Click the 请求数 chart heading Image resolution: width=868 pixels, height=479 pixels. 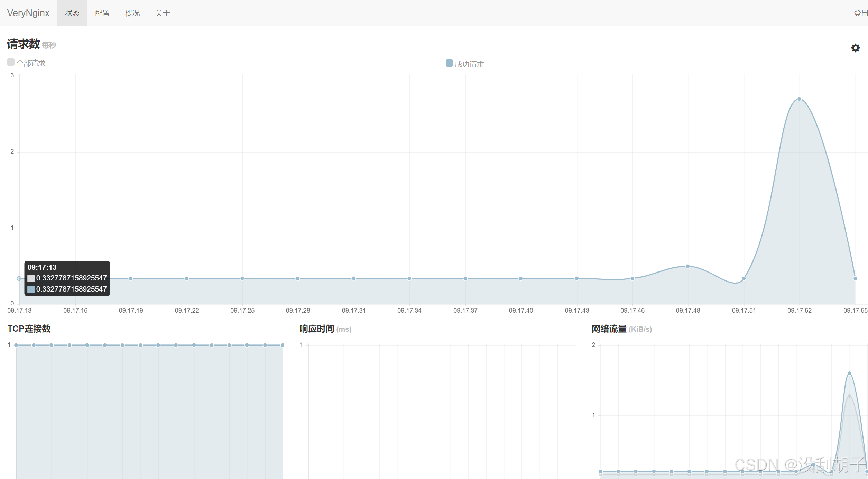(24, 44)
